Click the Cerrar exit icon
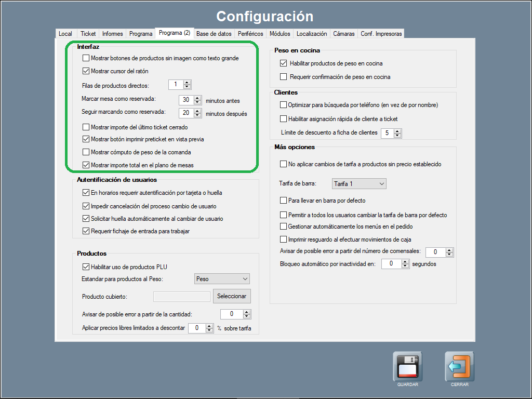 point(459,366)
